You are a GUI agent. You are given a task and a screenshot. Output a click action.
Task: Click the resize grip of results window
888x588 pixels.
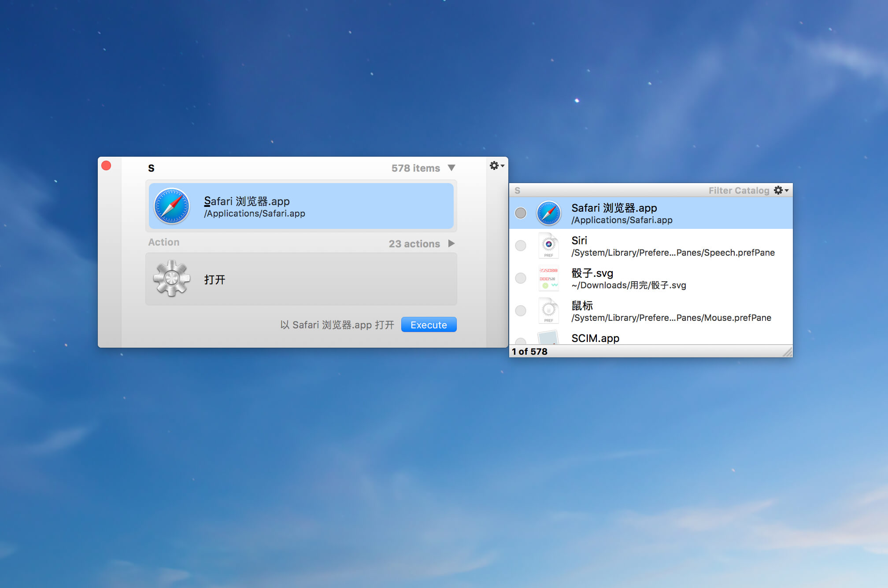(788, 352)
